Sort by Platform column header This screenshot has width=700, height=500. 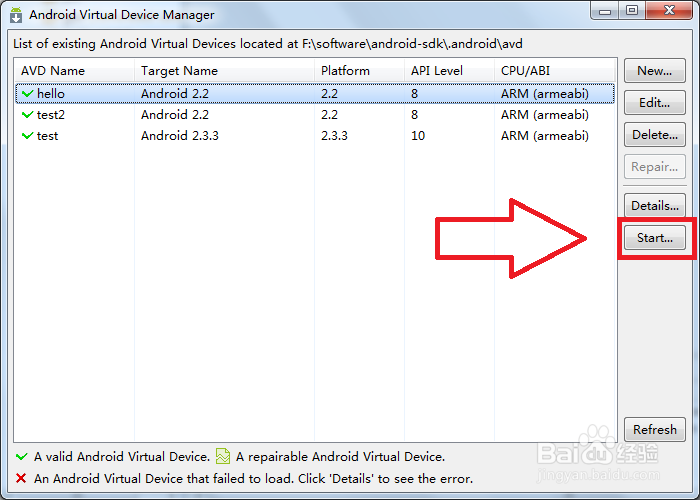359,71
